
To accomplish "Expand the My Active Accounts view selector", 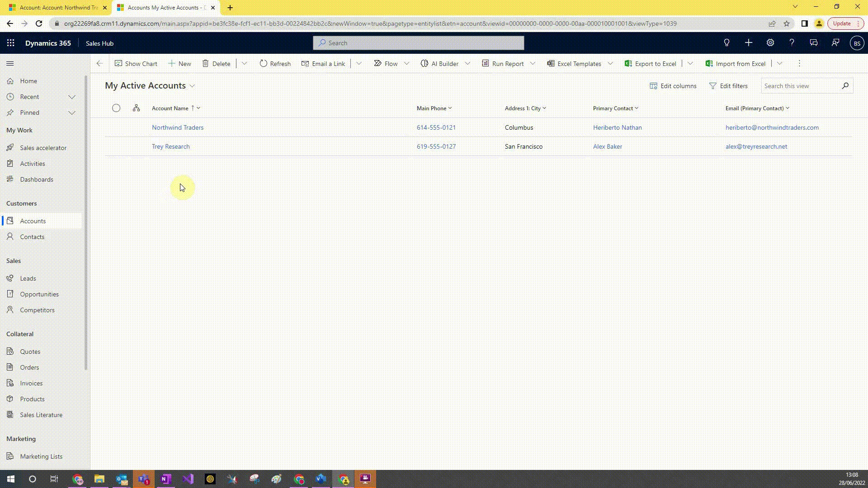I will [193, 86].
